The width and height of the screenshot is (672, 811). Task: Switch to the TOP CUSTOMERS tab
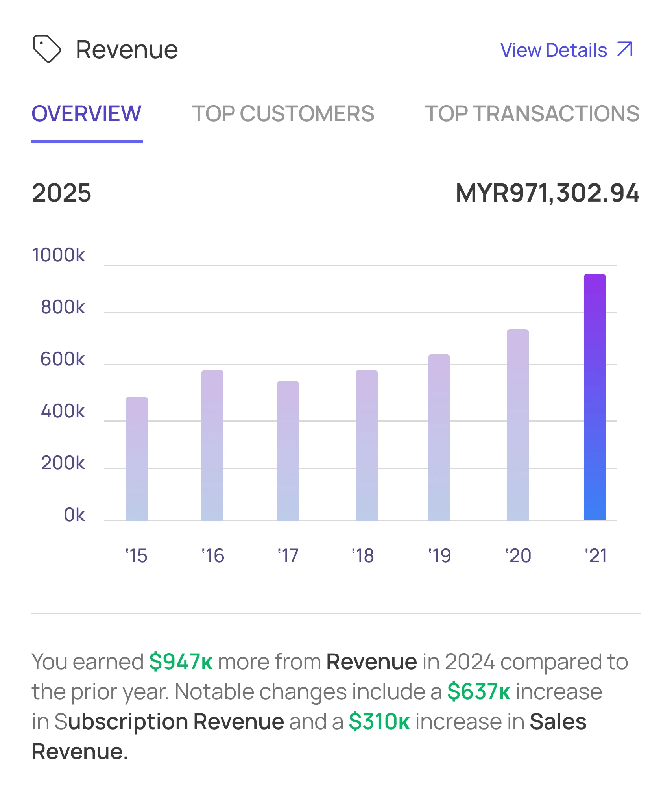pyautogui.click(x=284, y=114)
